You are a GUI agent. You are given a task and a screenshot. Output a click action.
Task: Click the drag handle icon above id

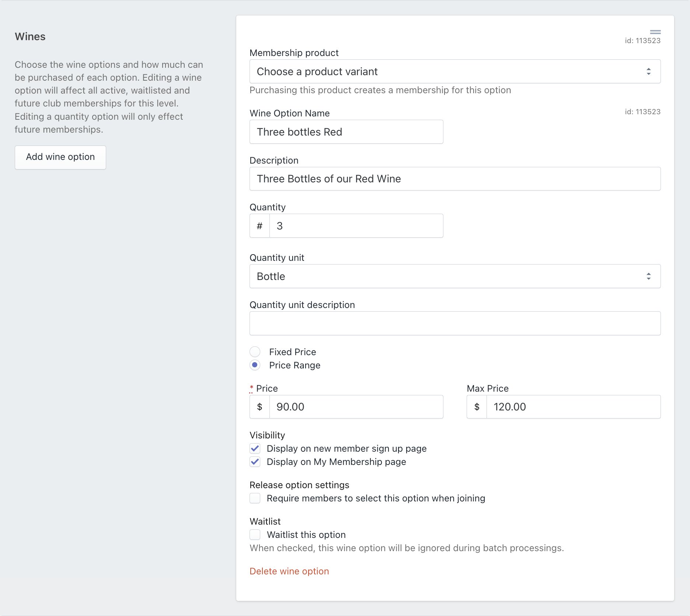(655, 32)
